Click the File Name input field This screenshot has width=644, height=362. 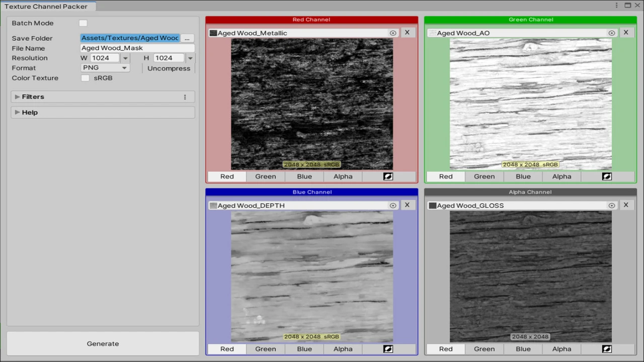tap(137, 48)
